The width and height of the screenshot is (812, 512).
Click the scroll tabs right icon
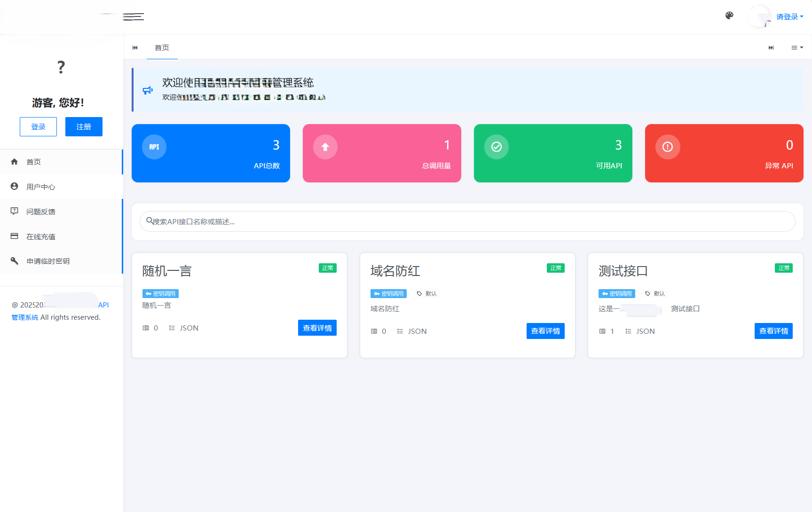pyautogui.click(x=771, y=47)
